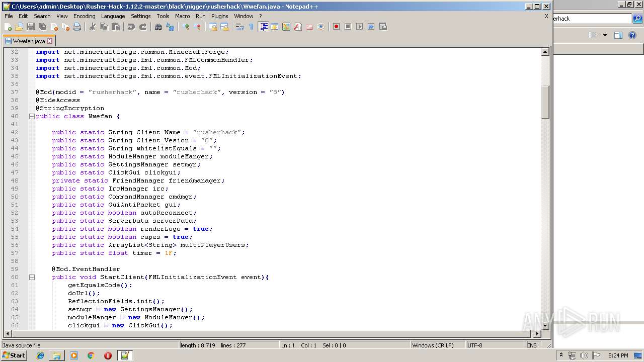644x362 pixels.
Task: Click the INS insert mode indicator
Action: 532,345
